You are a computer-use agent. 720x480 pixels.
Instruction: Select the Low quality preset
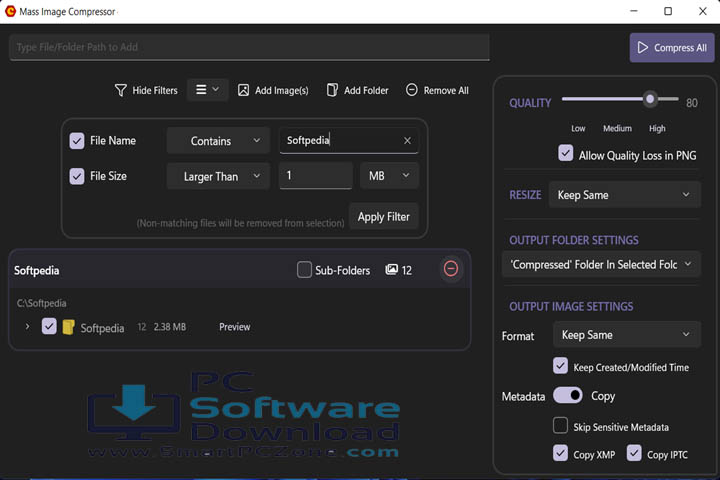pos(578,128)
